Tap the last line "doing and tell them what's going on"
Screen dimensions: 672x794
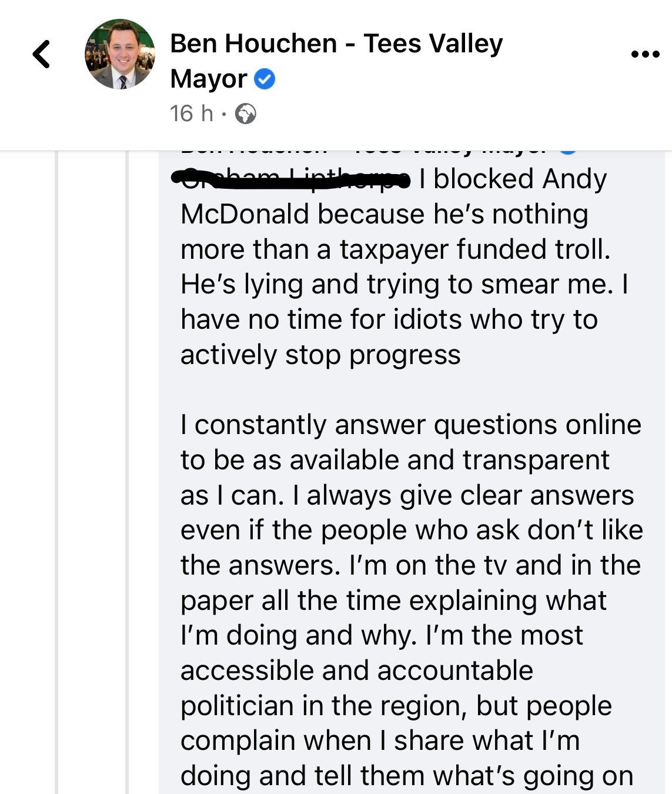click(x=407, y=776)
